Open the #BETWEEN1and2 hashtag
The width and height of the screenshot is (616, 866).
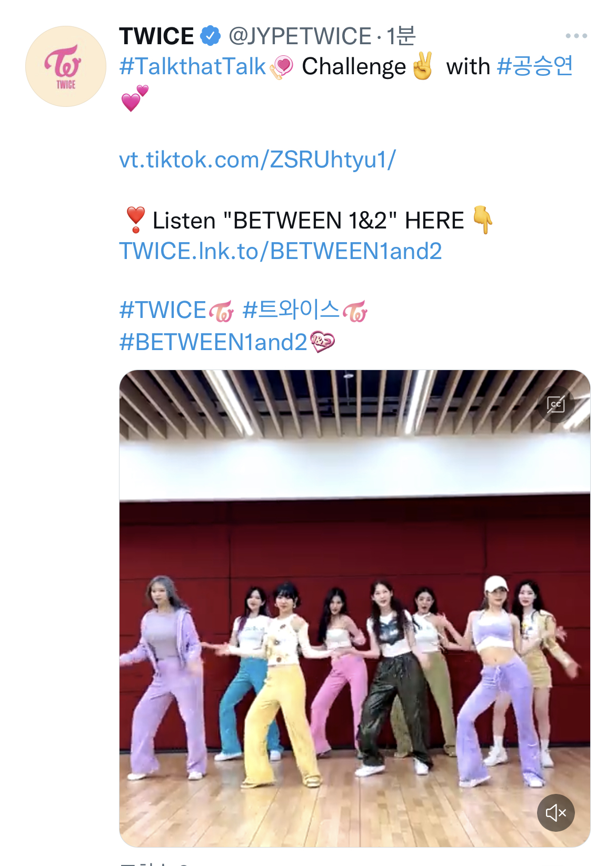tap(213, 342)
